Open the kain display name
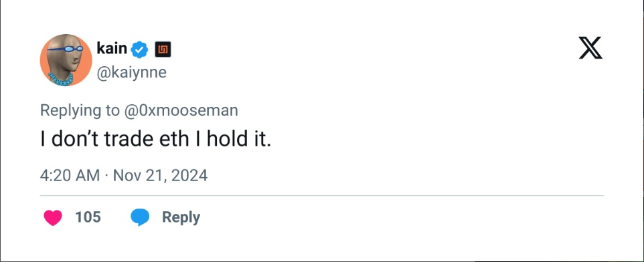Screen dimensions: 644x262 click(112, 48)
